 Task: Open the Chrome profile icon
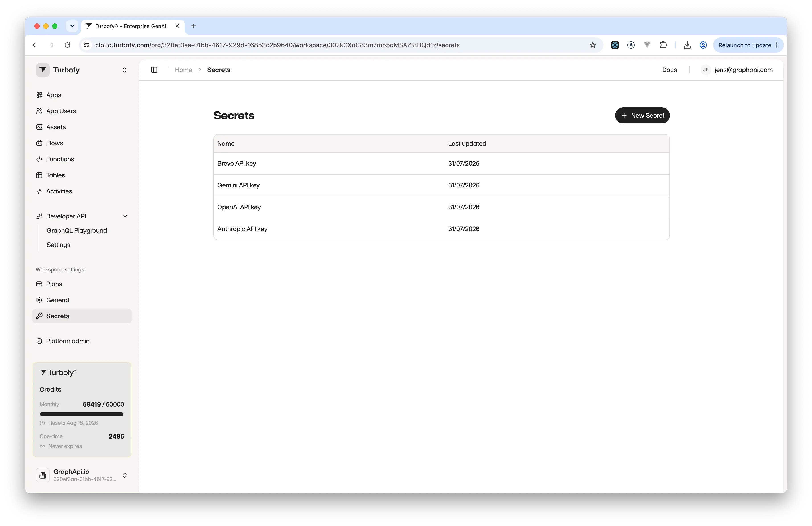tap(703, 45)
